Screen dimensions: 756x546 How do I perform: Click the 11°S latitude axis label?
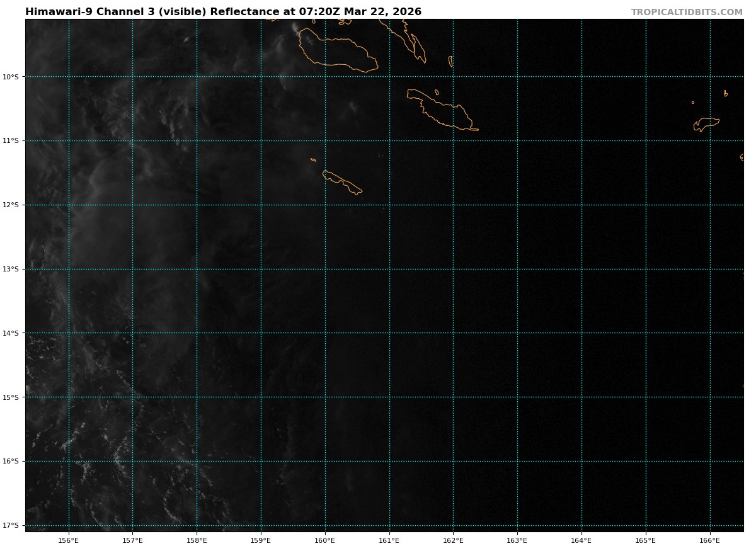[x=11, y=141]
